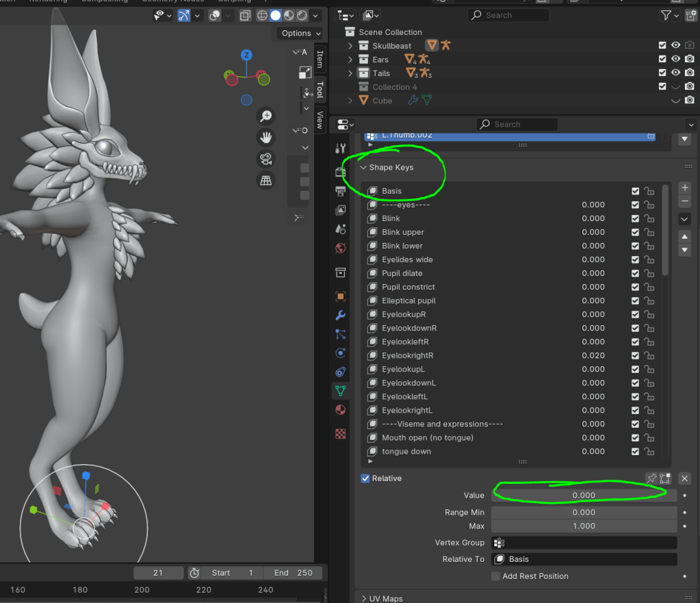Image resolution: width=700 pixels, height=603 pixels.
Task: Remove shape key with minus button
Action: (x=684, y=201)
